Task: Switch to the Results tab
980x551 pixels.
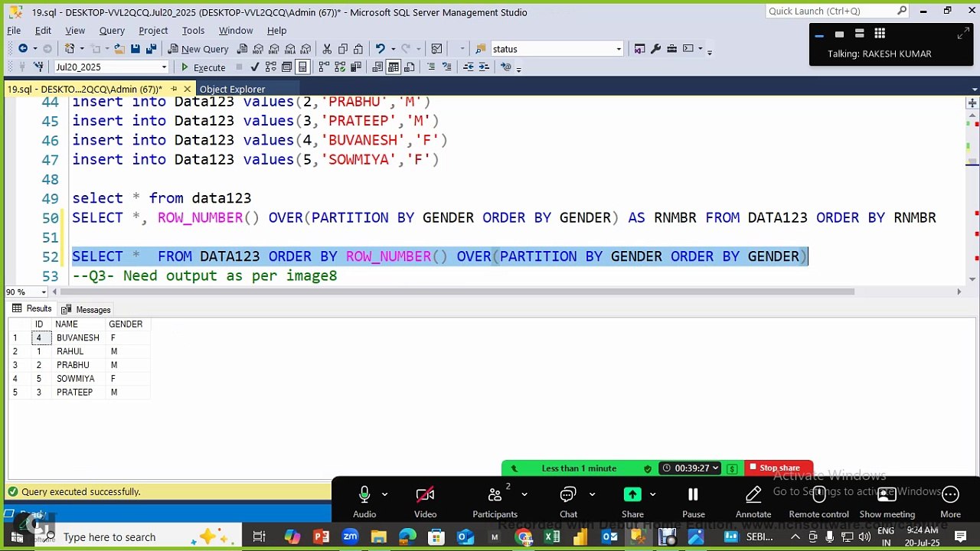Action: click(32, 309)
